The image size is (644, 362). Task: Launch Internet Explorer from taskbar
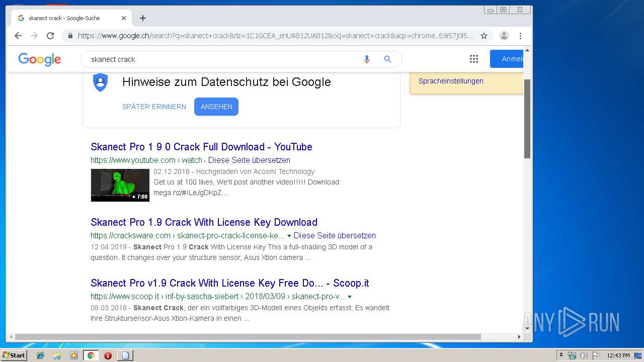(40, 355)
